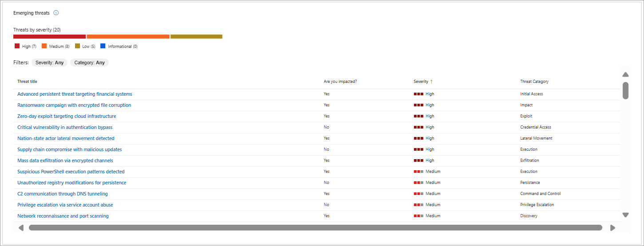Open Nation-state actor lateral movement detected
Image resolution: width=644 pixels, height=246 pixels.
coord(66,138)
